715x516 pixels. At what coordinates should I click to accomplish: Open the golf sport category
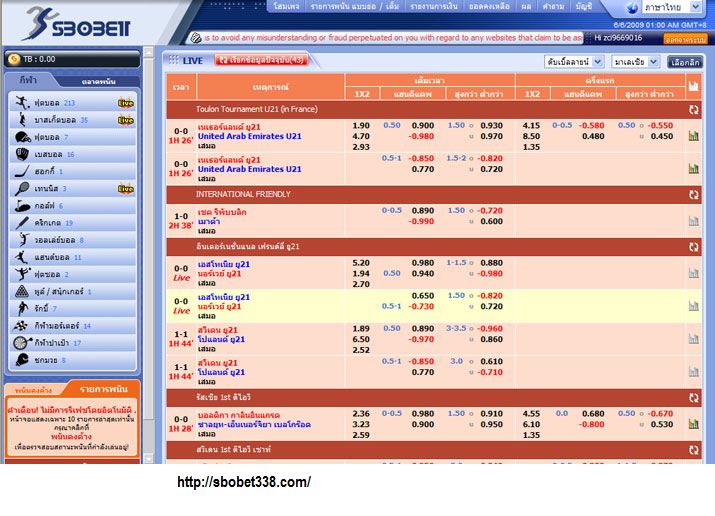click(22, 205)
